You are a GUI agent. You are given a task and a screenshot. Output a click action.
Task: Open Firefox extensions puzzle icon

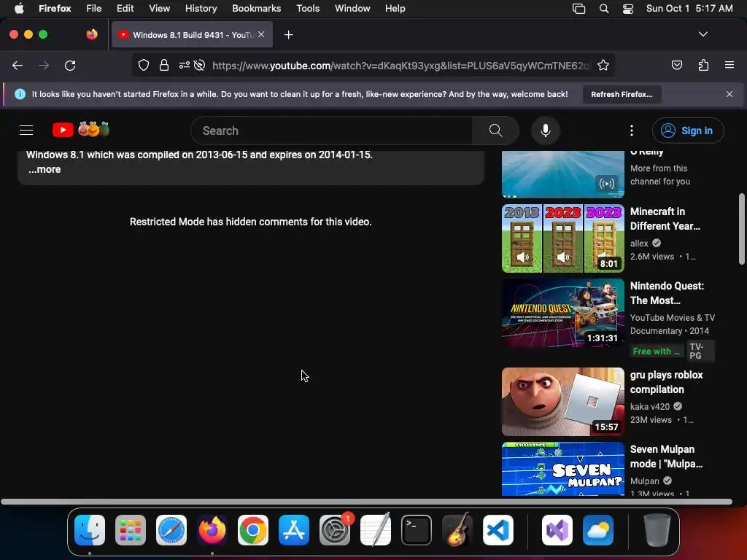click(704, 65)
